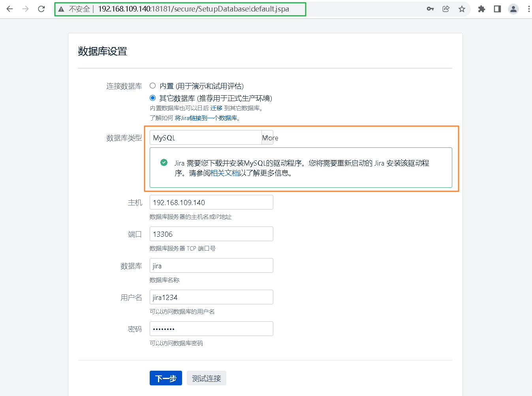Click the 主机 field label
Screen dimensions: 532x396
click(135, 203)
